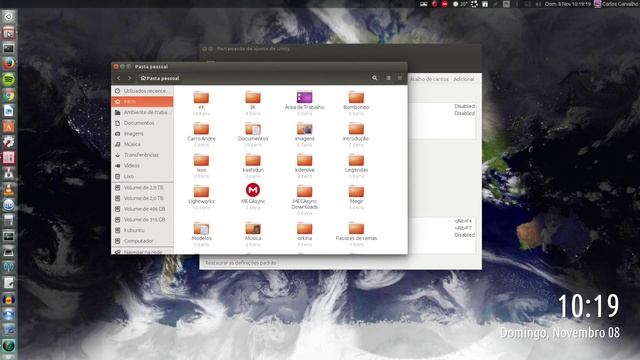Open the weather indicator in top panel

(460, 4)
